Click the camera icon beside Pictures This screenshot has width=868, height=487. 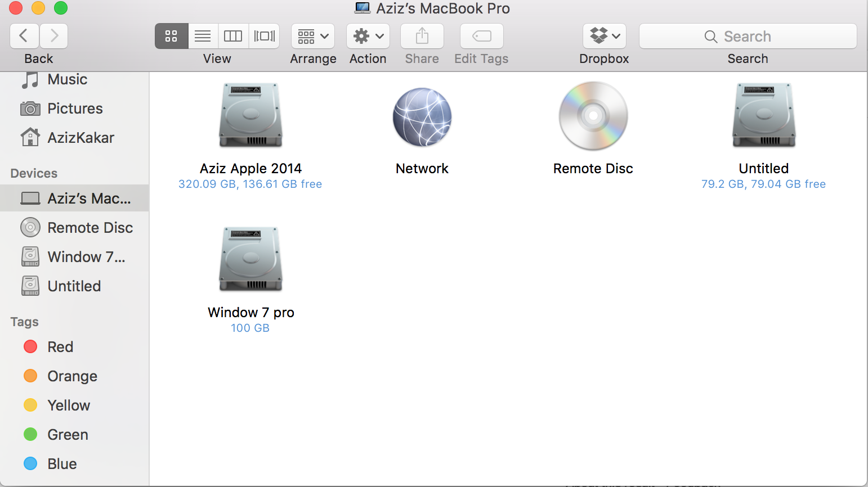(x=30, y=109)
